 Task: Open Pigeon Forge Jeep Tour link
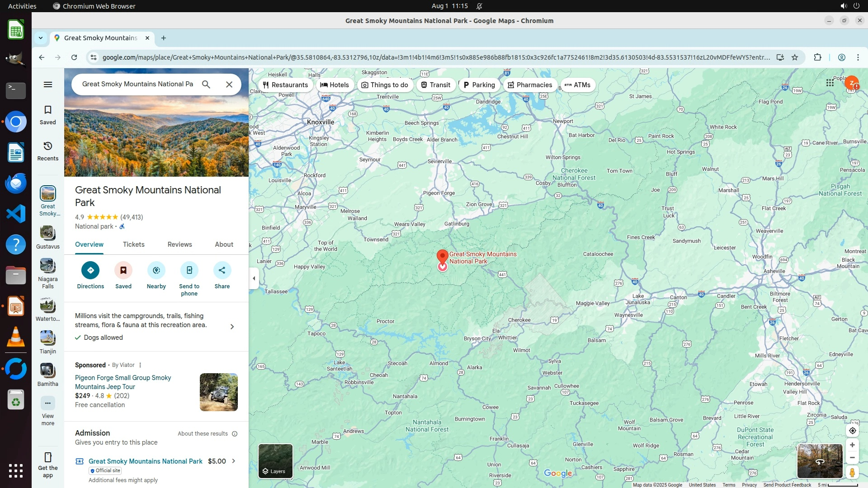coord(123,382)
